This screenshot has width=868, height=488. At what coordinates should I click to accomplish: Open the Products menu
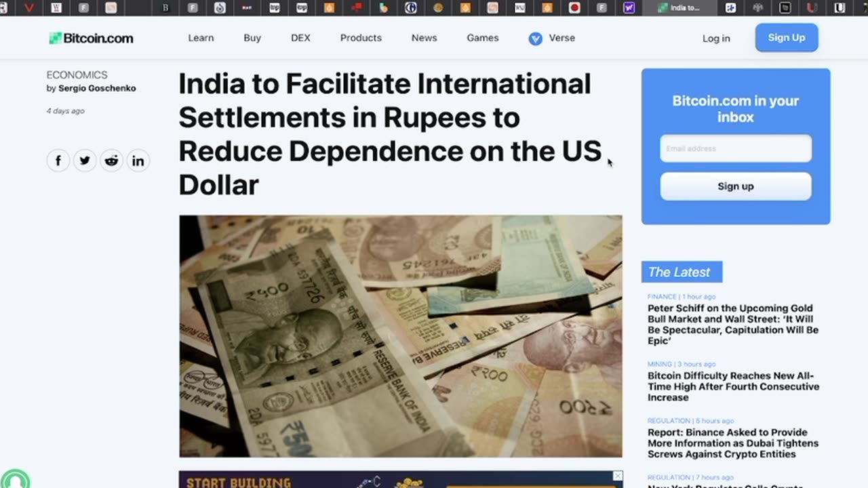tap(361, 38)
